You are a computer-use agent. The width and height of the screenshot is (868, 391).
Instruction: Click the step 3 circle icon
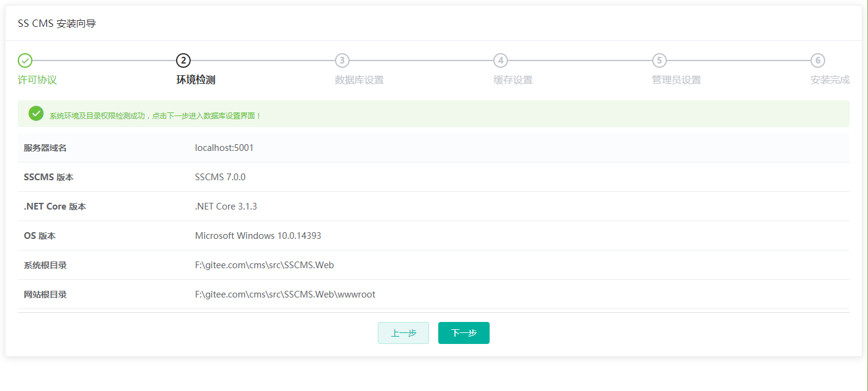click(x=342, y=60)
